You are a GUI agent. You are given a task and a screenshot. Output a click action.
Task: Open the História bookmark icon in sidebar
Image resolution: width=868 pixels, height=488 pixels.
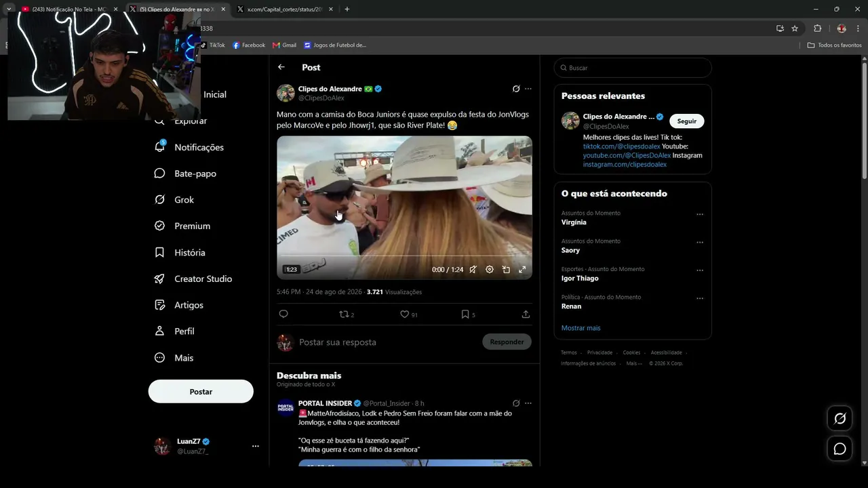pos(160,252)
